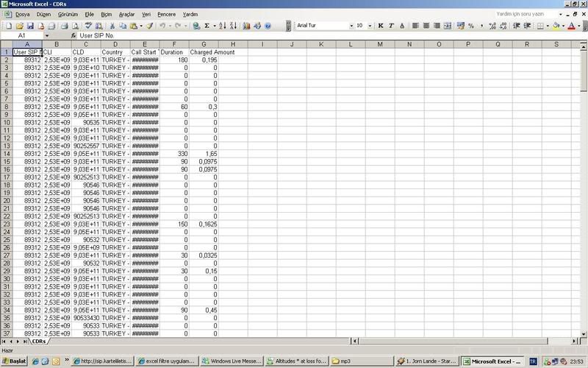Click the AutoSum sigma icon

(x=207, y=26)
